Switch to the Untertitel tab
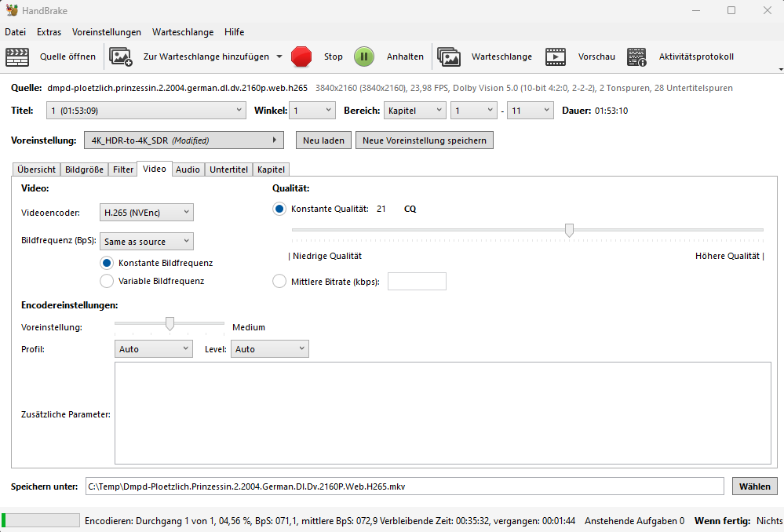Image resolution: width=784 pixels, height=532 pixels. click(x=228, y=169)
